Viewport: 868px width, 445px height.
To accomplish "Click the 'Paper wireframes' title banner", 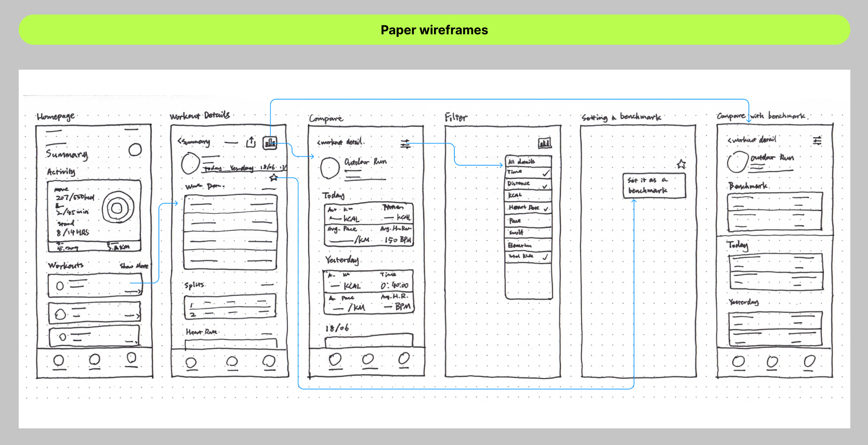I will (x=435, y=30).
